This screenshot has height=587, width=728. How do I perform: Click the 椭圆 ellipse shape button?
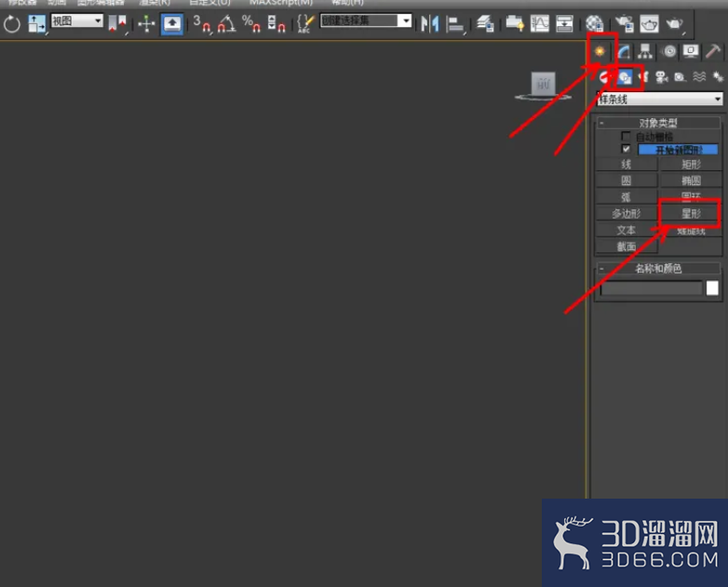[x=691, y=180]
